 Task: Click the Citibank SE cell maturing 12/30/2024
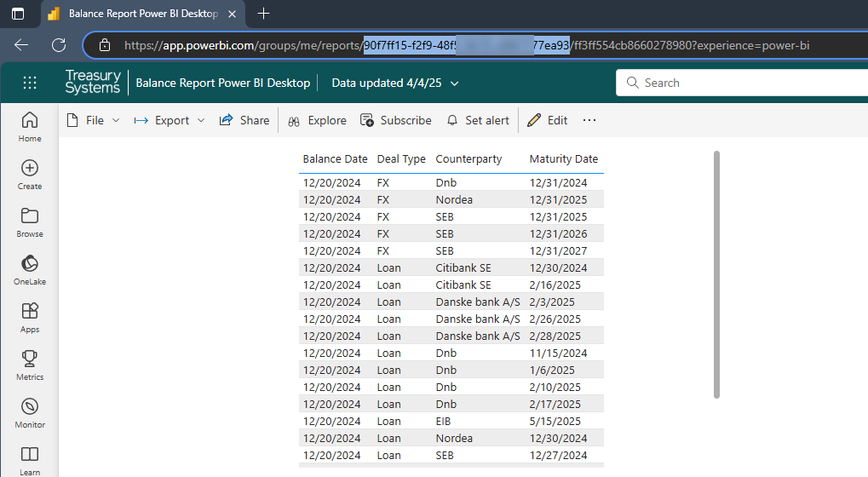tap(463, 267)
